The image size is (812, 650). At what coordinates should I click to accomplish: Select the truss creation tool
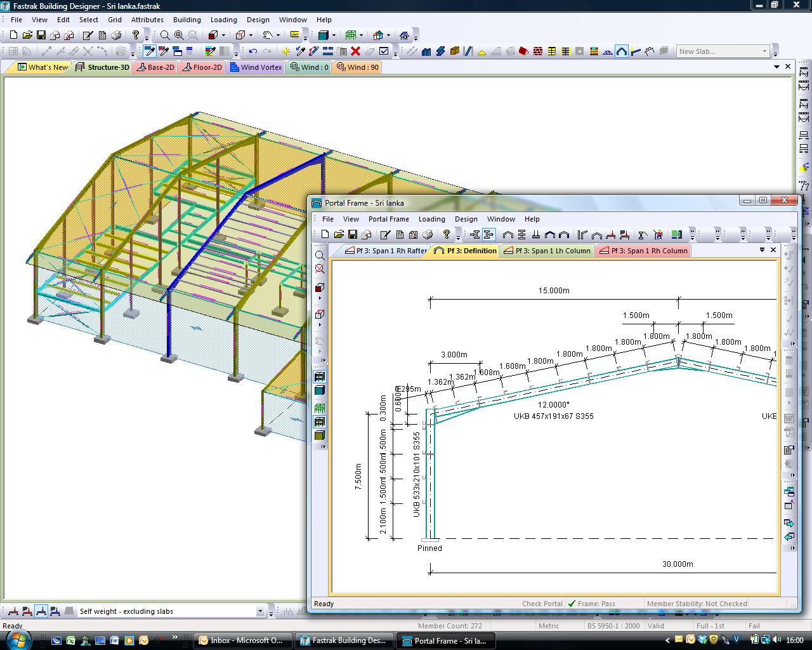click(x=607, y=51)
